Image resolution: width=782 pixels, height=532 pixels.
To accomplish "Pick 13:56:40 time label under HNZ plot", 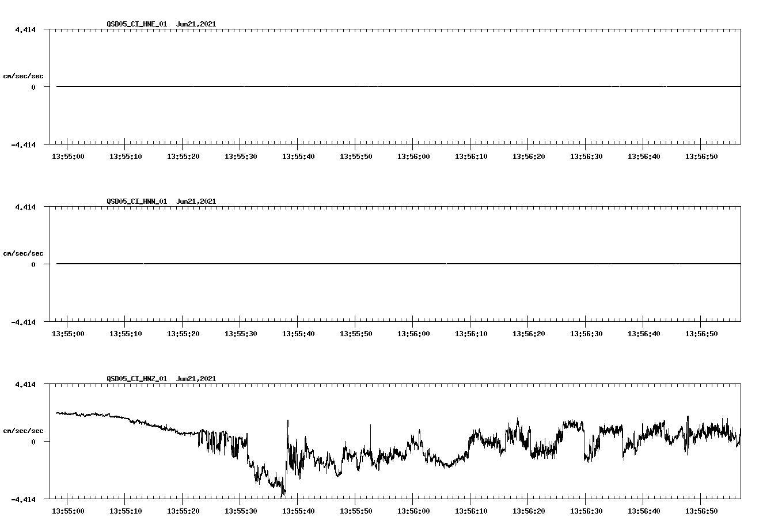I will [644, 511].
